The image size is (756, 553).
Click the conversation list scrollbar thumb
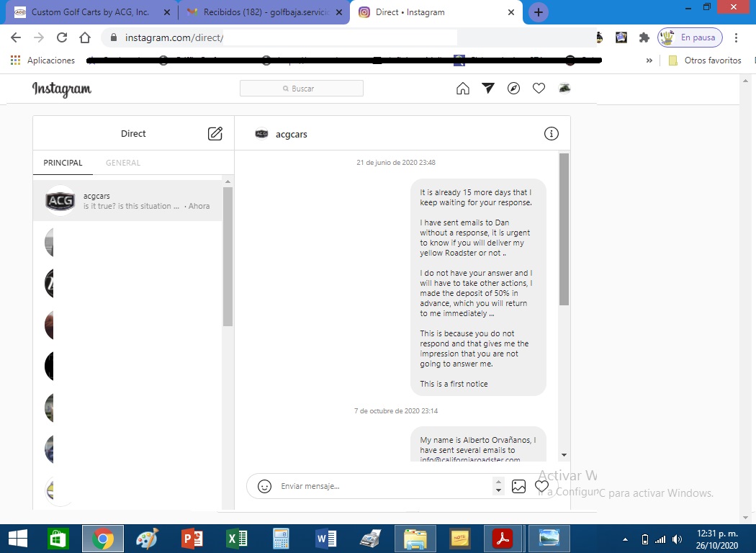point(228,256)
